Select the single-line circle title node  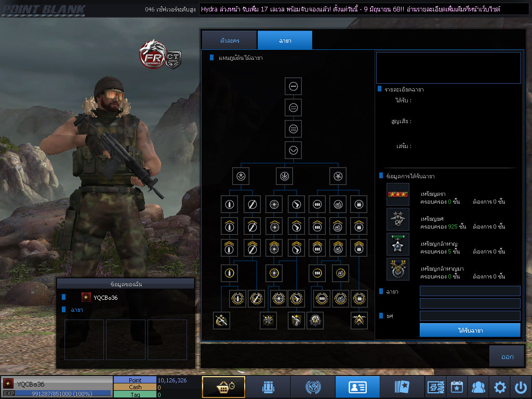coord(294,86)
